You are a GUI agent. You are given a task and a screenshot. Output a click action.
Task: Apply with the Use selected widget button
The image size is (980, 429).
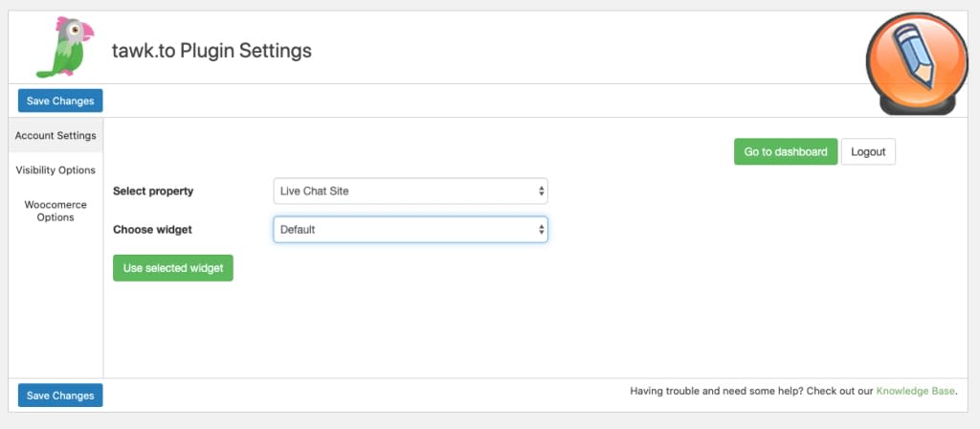173,268
